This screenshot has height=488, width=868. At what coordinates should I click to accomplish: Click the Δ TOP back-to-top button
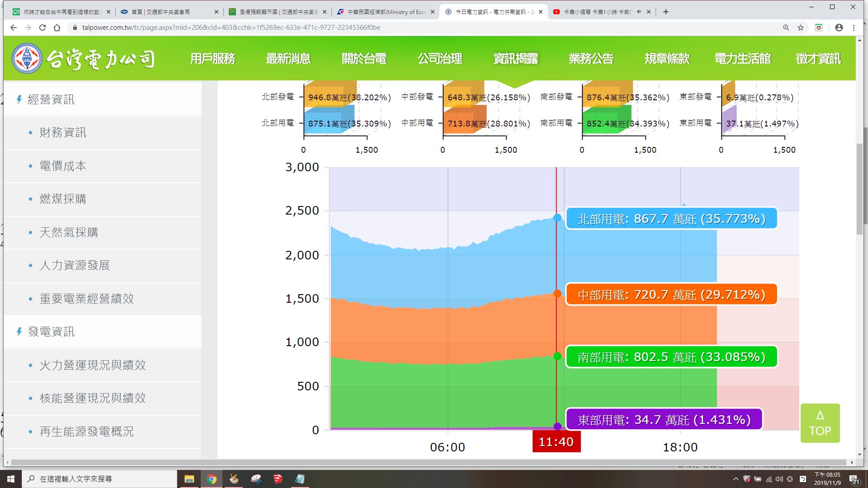click(x=820, y=423)
